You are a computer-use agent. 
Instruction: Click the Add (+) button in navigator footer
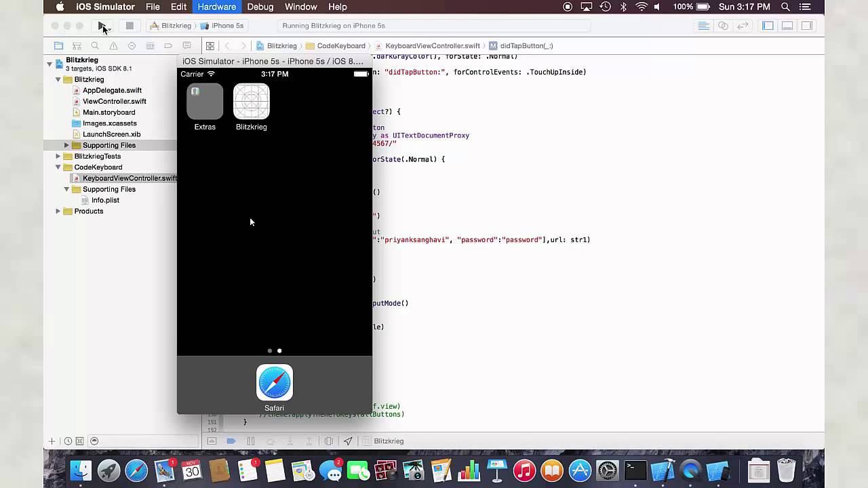[x=52, y=441]
